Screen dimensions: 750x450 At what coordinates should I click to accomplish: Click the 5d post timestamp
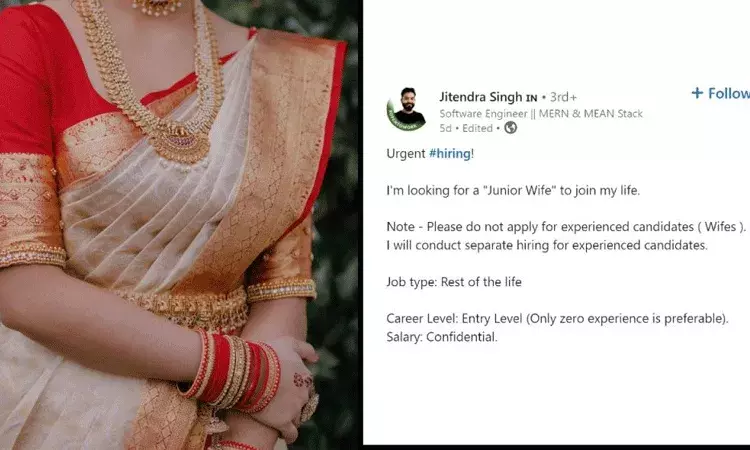coord(445,128)
